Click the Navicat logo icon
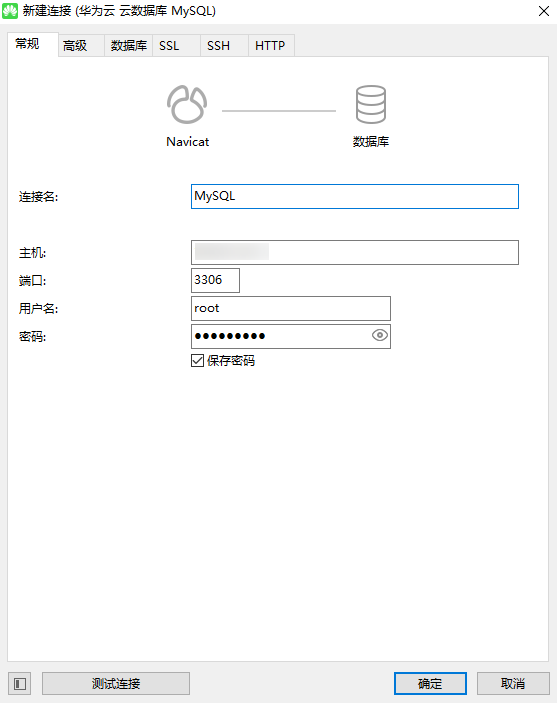 click(187, 104)
